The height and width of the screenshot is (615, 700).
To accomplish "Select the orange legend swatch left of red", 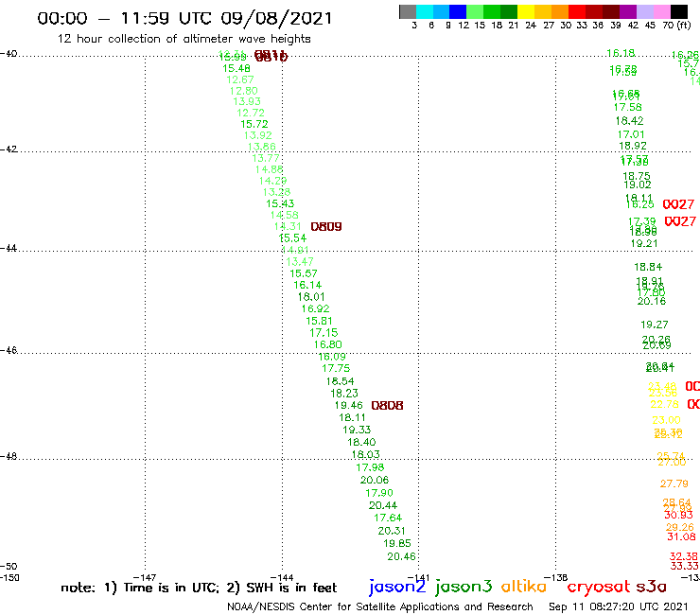I will pyautogui.click(x=560, y=11).
